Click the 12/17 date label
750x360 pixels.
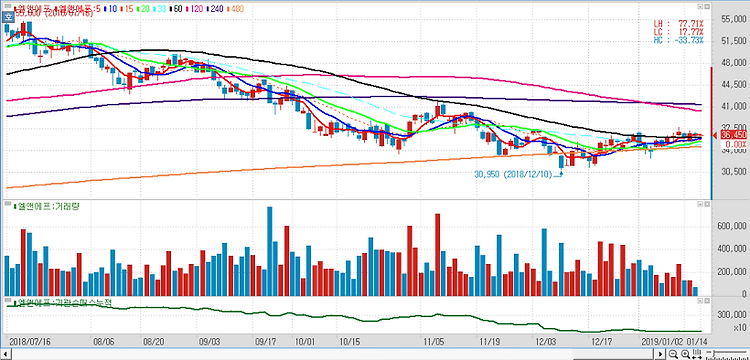tap(601, 342)
